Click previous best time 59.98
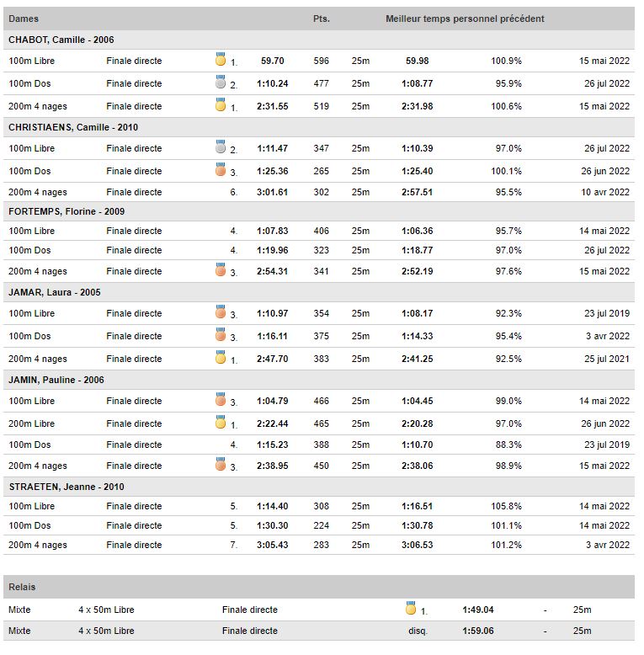 tap(418, 61)
